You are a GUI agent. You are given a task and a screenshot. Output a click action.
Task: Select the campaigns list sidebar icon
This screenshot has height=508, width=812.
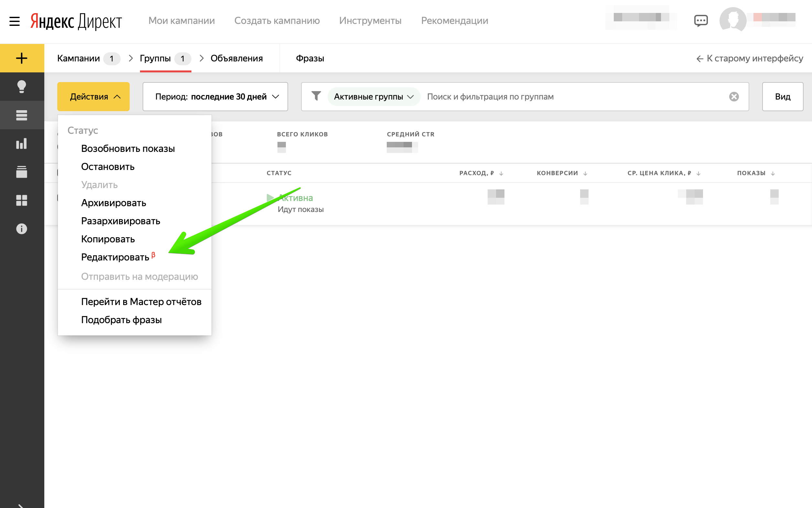coord(22,115)
